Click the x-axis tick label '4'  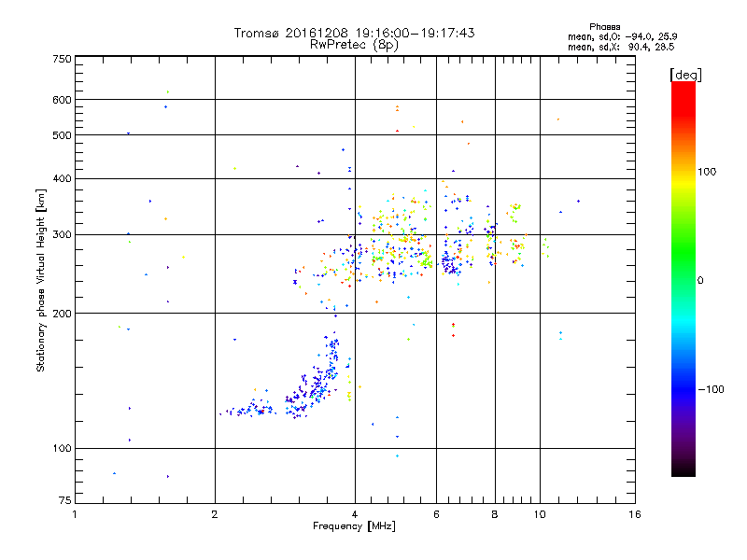tap(355, 514)
